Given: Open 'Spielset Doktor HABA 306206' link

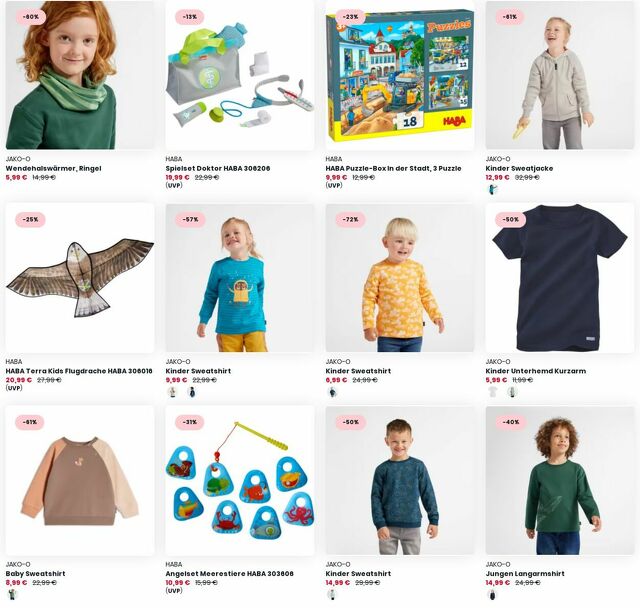Looking at the screenshot, I should pos(218,168).
